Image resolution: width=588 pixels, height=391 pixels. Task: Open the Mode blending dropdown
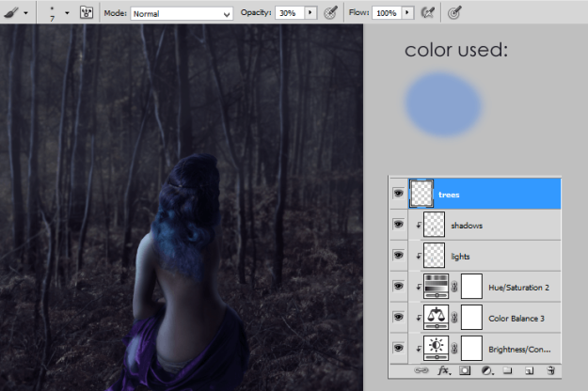click(182, 13)
